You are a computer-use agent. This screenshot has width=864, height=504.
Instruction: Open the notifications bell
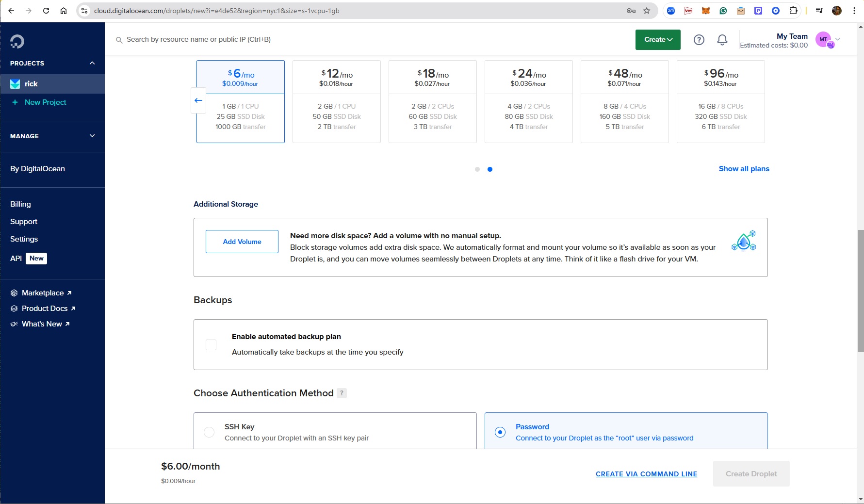(722, 40)
